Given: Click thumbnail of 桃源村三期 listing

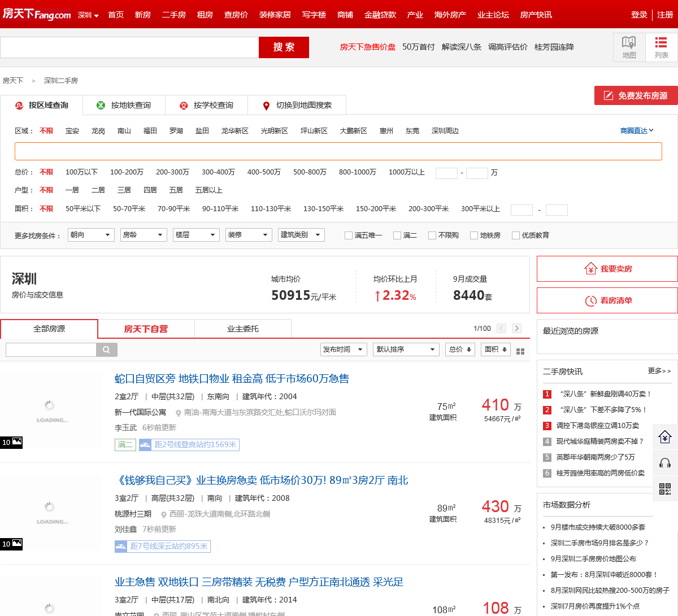Looking at the screenshot, I should click(51, 513).
